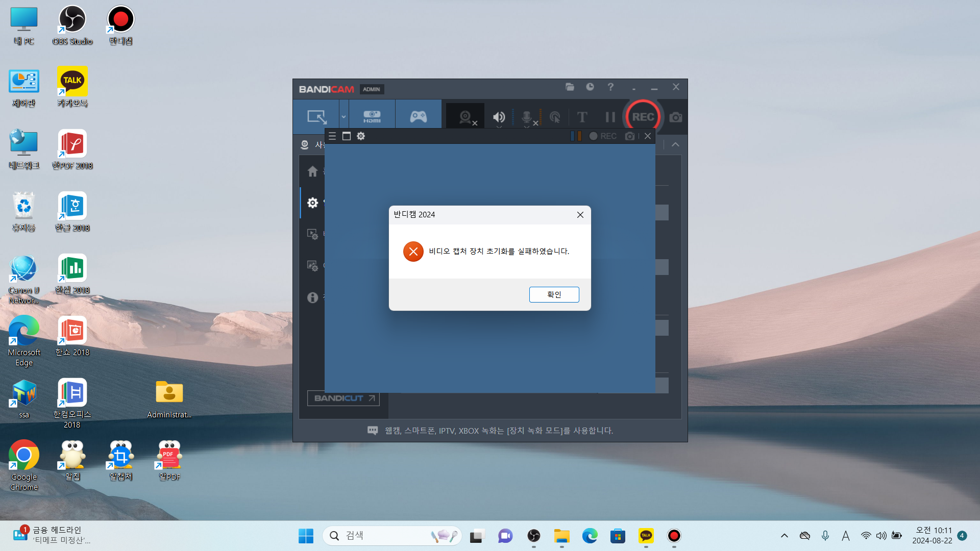Close the device capture window
Screen dimensions: 980x551
(x=648, y=136)
